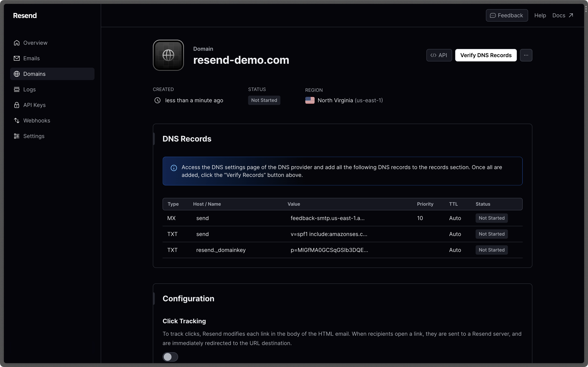The image size is (588, 367).
Task: Open the Docs link
Action: coord(563,15)
